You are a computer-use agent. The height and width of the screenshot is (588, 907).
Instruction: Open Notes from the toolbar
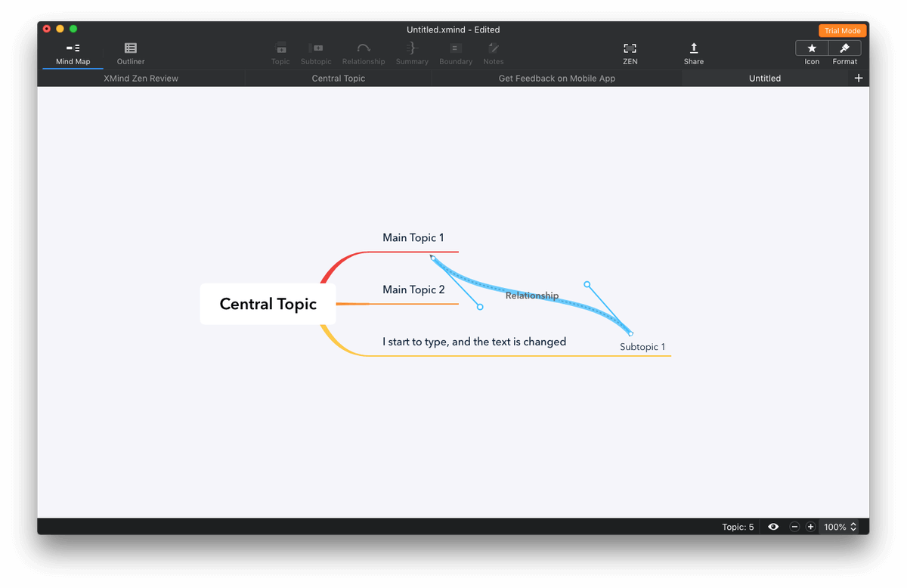pos(494,53)
